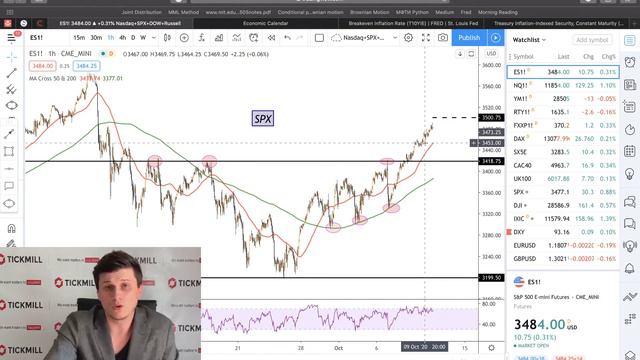This screenshot has width=640, height=360.
Task: Select the DXY watchlist row
Action: [563, 232]
